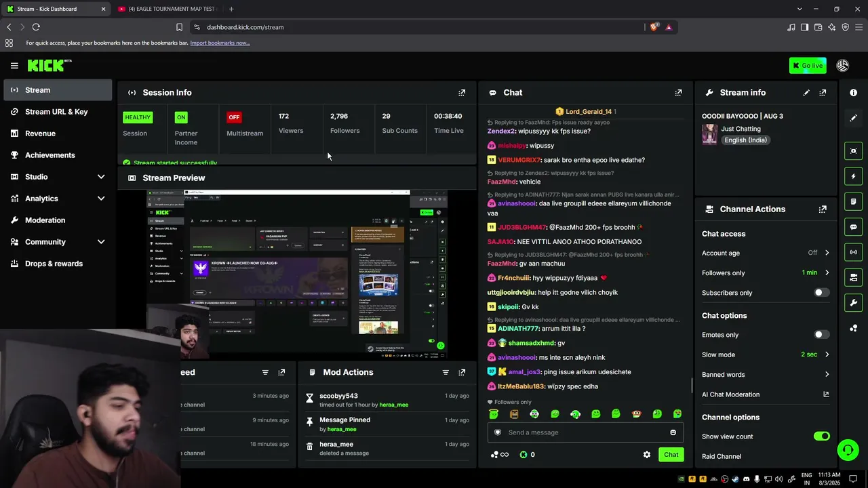Pop out the Stream info panel
Image resolution: width=868 pixels, height=488 pixels.
coord(823,93)
